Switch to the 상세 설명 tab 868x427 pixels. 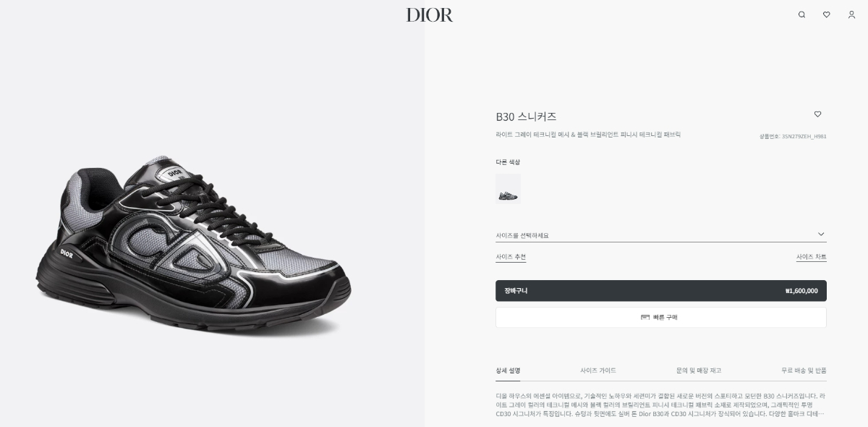pyautogui.click(x=508, y=371)
